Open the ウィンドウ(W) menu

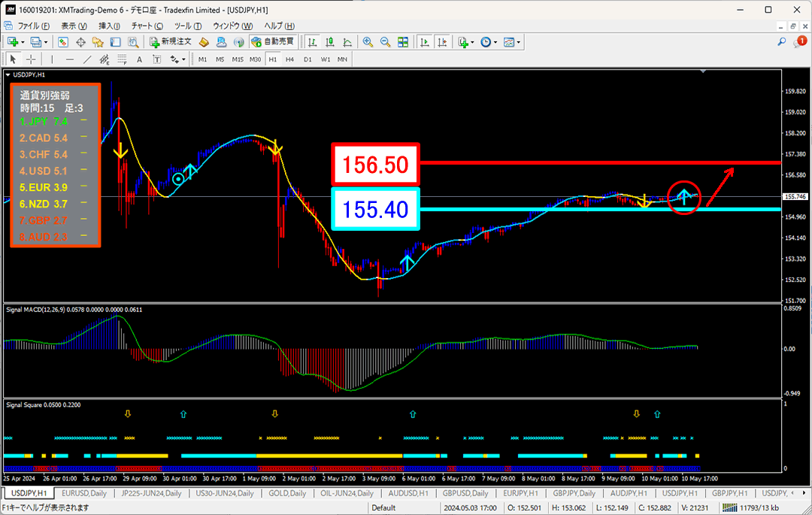click(x=232, y=26)
